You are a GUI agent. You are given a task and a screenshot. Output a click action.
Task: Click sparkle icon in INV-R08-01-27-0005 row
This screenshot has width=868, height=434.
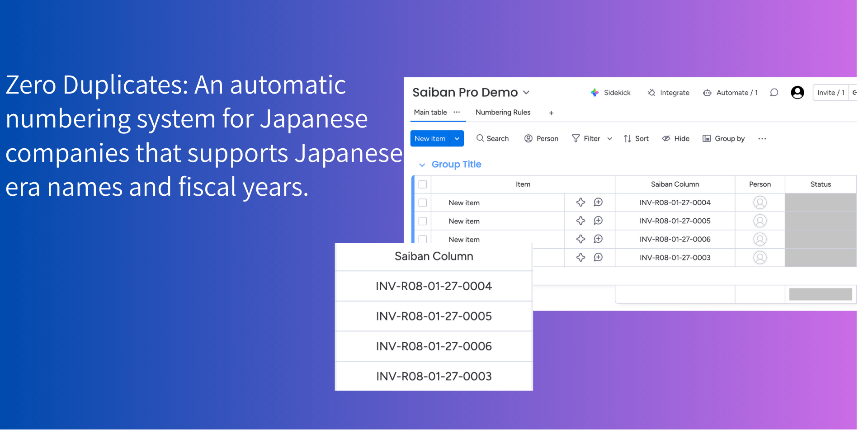(x=581, y=221)
